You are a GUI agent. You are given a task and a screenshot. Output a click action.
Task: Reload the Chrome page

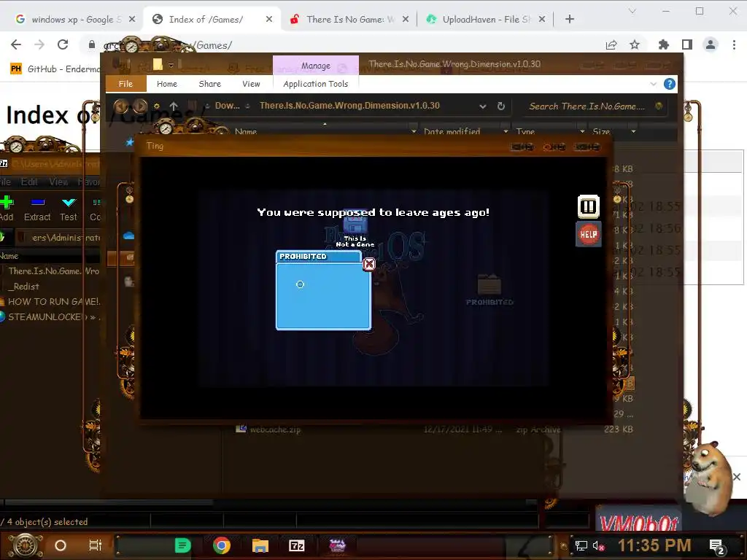63,44
